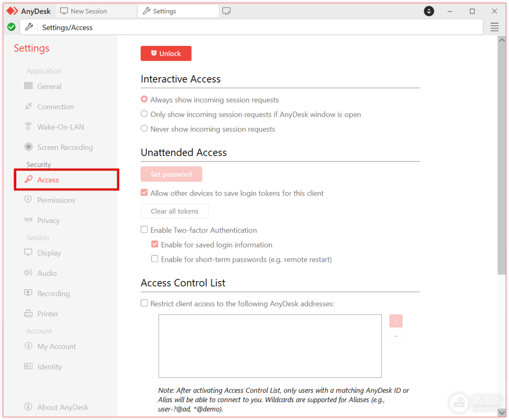Image resolution: width=509 pixels, height=420 pixels.
Task: Toggle Allow other devices to save login tokens
Action: coord(144,193)
